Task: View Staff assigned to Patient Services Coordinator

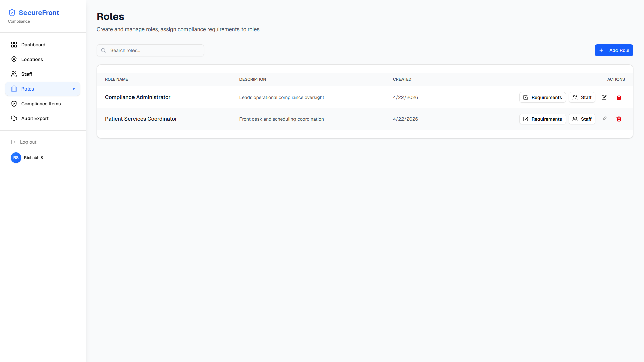Action: 582,119
